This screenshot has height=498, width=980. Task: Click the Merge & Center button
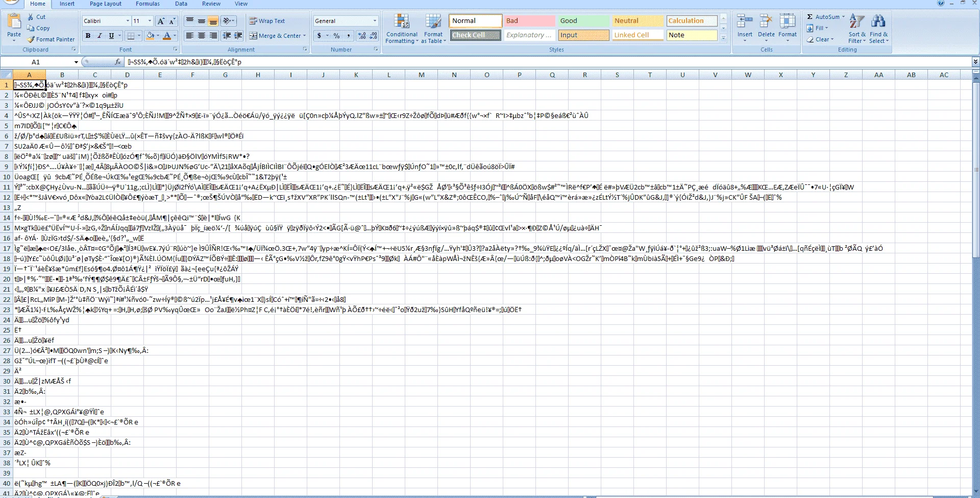(x=278, y=36)
